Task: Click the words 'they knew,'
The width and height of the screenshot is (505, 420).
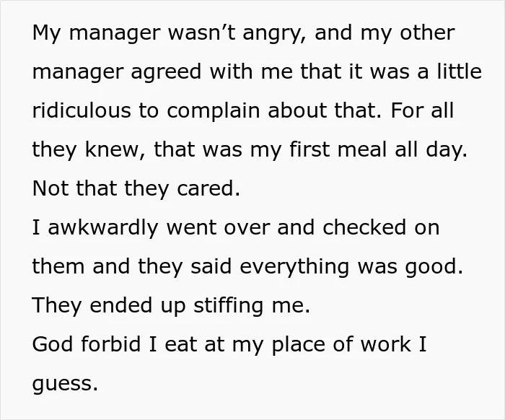Action: (89, 150)
